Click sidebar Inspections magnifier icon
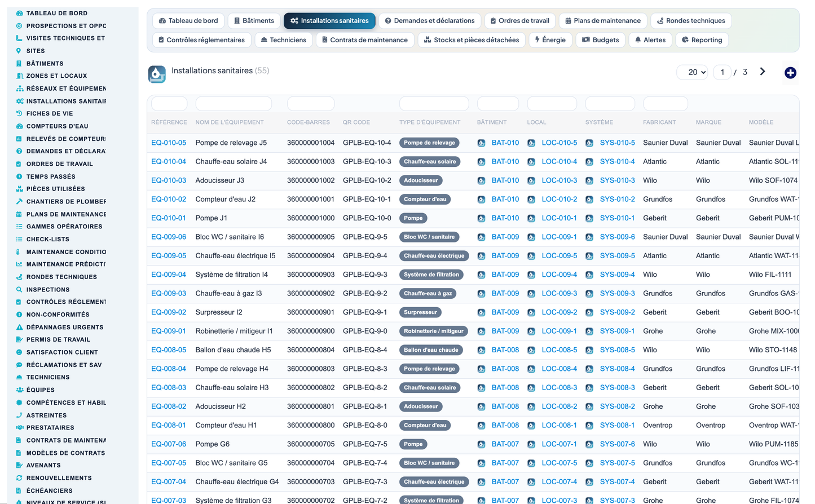Screen dimensions: 815x504 tap(19, 289)
